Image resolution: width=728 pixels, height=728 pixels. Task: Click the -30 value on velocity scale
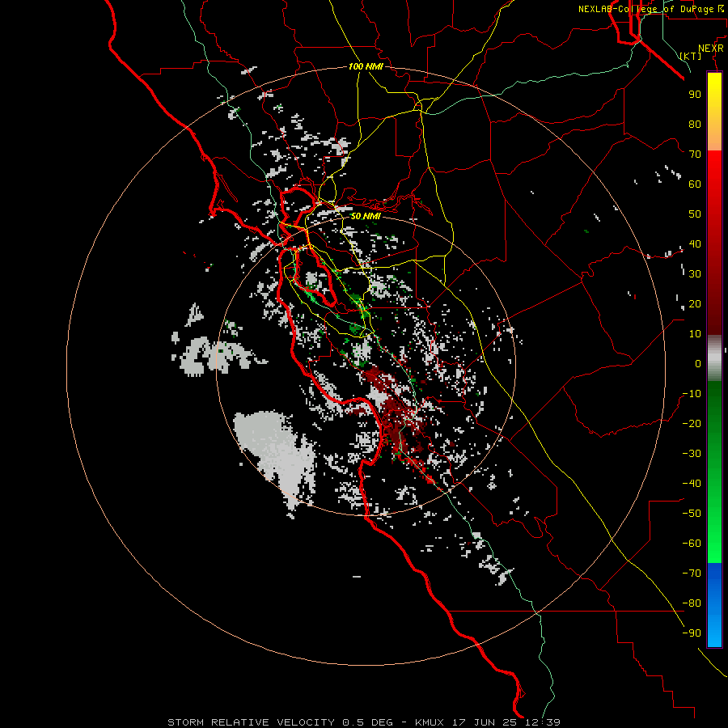click(692, 454)
